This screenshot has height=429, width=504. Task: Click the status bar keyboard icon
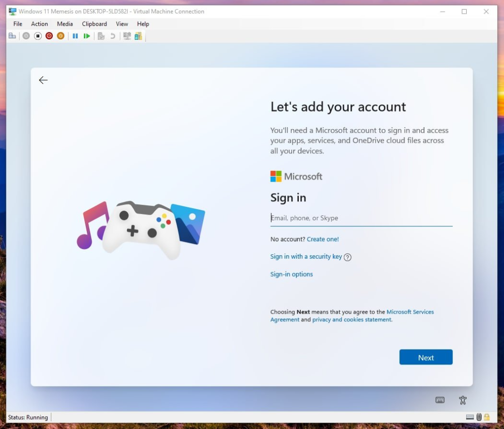point(470,417)
